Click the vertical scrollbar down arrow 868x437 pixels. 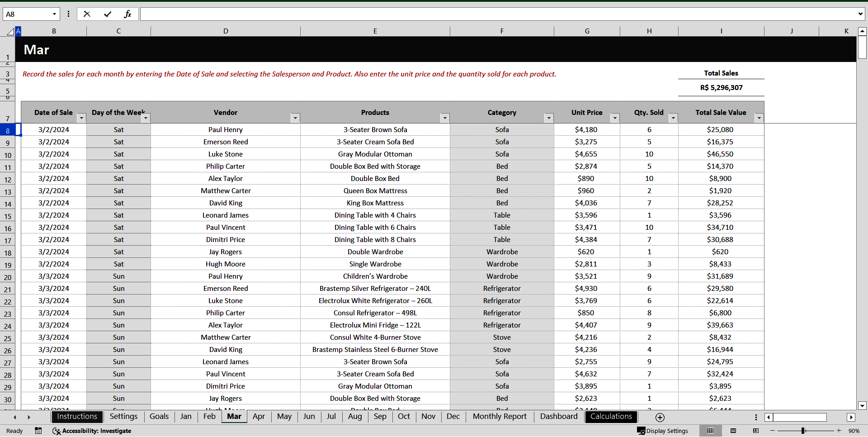[863, 406]
